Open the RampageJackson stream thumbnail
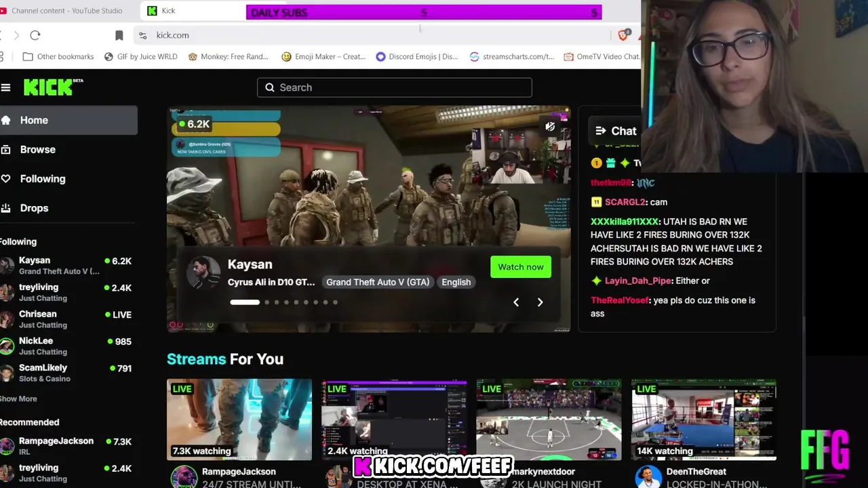 (239, 420)
